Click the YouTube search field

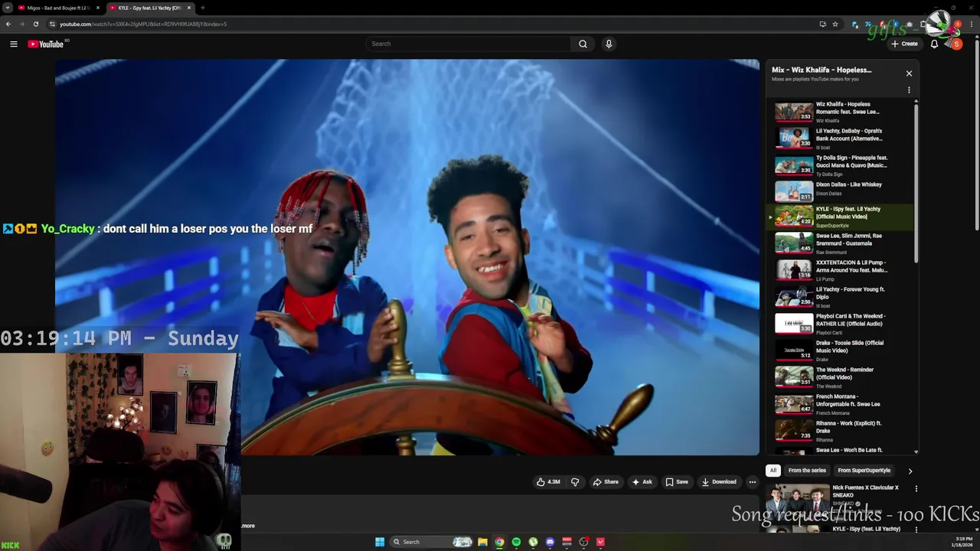tap(468, 44)
